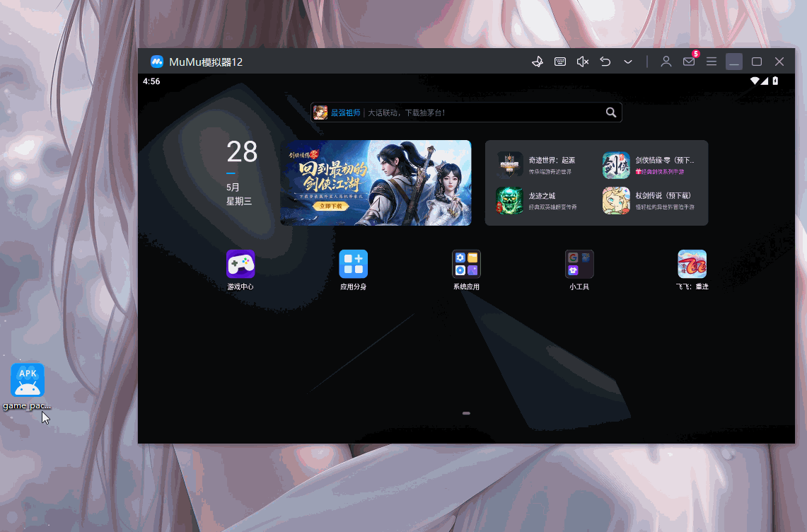Minimize the MuMu emulator window
Image resolution: width=807 pixels, height=532 pixels.
pyautogui.click(x=734, y=62)
